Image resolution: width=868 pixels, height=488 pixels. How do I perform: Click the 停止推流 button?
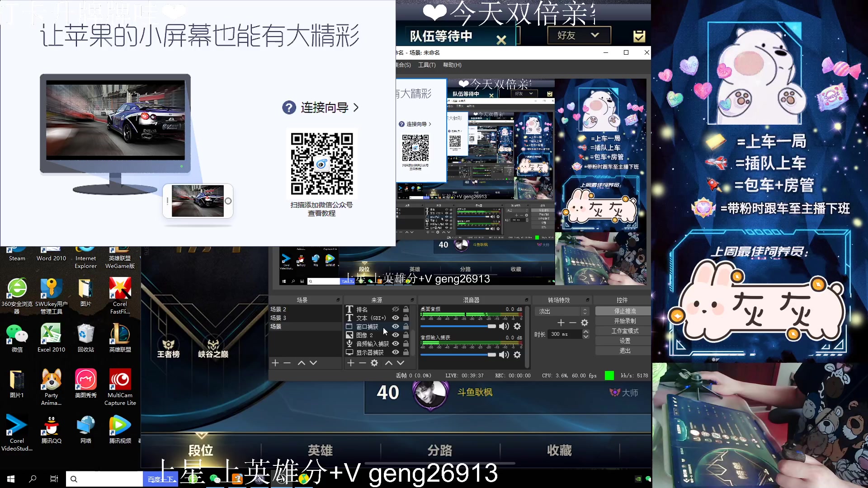(624, 311)
